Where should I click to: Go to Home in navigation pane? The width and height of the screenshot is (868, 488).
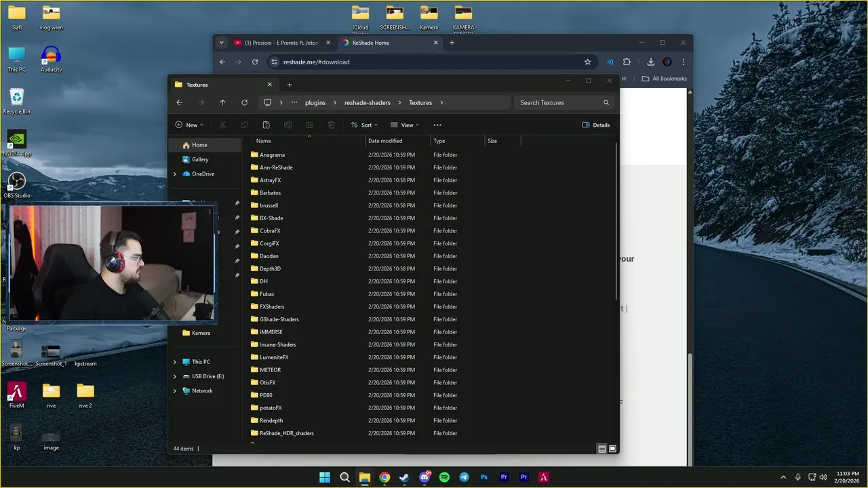[x=204, y=145]
